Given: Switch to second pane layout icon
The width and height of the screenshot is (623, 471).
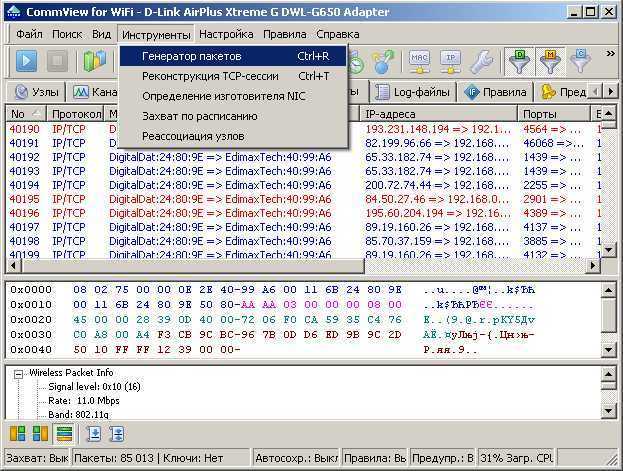Looking at the screenshot, I should click(40, 434).
